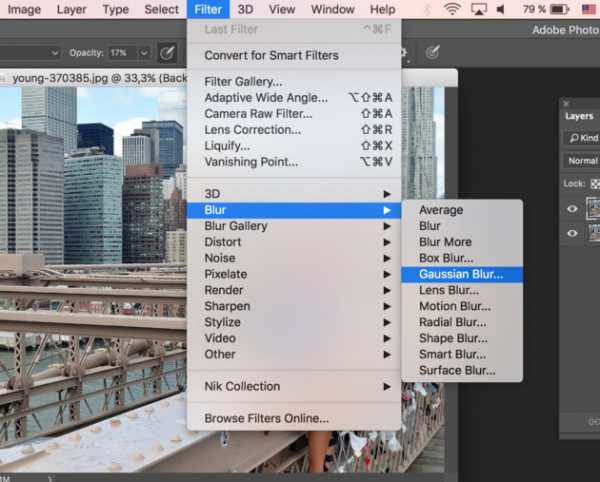This screenshot has height=482, width=600.
Task: Select the bottom layer thumbnail in Layers panel
Action: click(594, 233)
